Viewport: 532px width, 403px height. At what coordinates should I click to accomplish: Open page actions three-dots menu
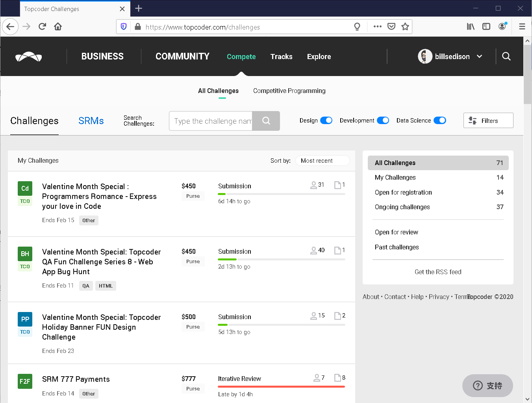(x=377, y=27)
